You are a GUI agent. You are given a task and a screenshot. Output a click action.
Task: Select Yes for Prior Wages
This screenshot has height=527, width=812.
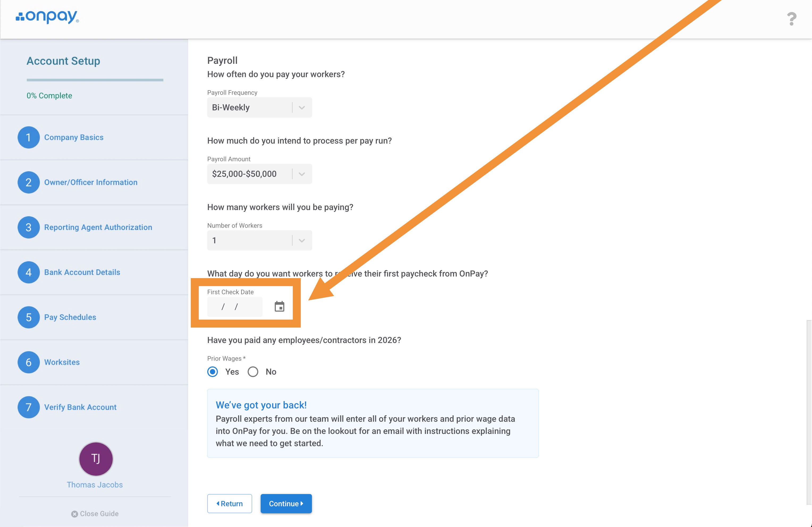(213, 372)
